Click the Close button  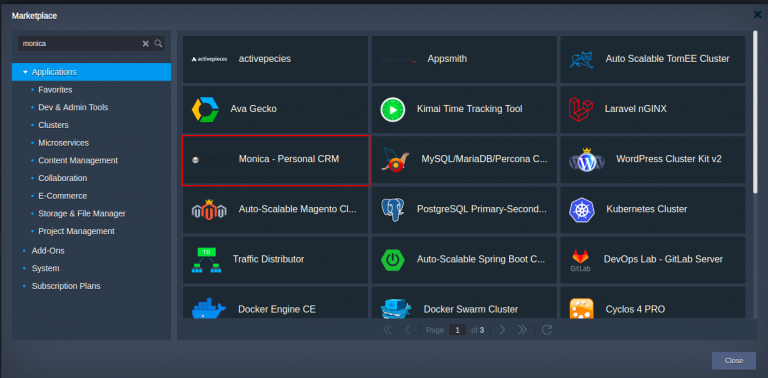coord(734,361)
